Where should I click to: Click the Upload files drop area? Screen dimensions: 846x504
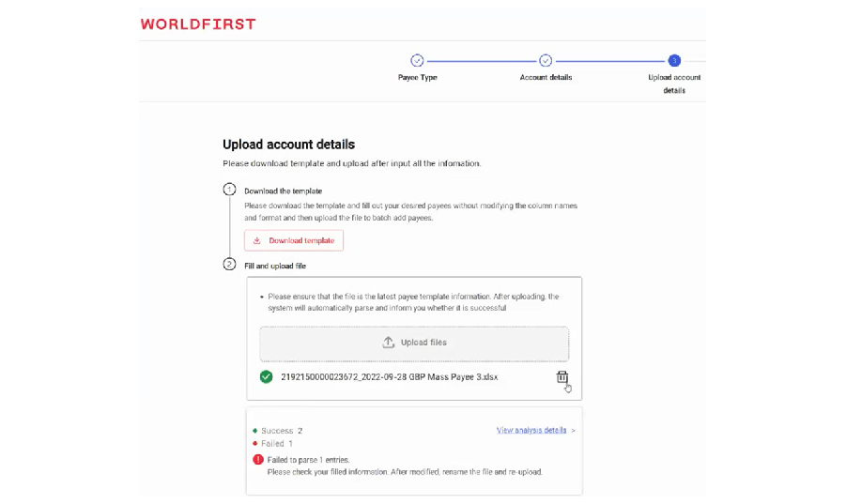click(414, 344)
